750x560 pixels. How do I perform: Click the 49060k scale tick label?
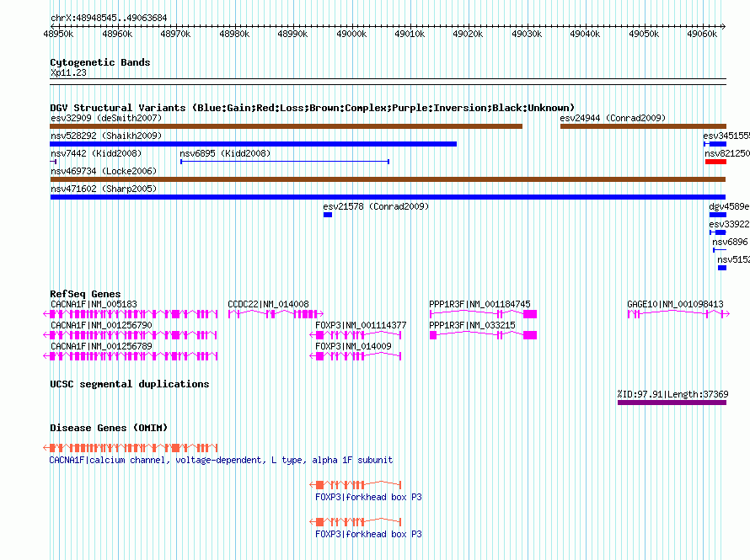click(x=702, y=34)
